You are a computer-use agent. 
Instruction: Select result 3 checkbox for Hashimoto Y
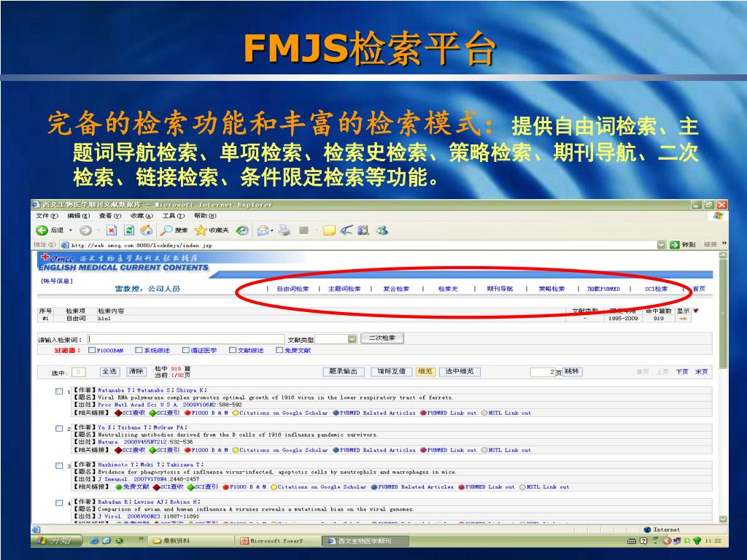point(59,466)
